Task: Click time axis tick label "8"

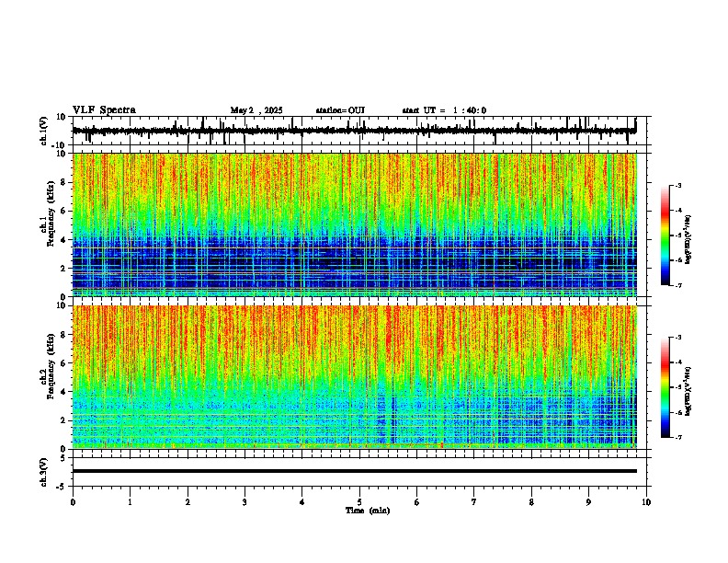Action: pyautogui.click(x=531, y=502)
